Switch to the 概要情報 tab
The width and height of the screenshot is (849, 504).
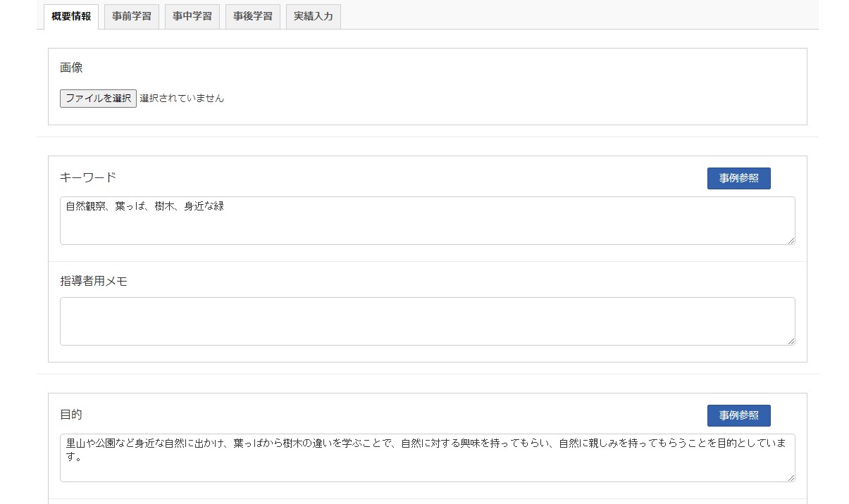71,16
